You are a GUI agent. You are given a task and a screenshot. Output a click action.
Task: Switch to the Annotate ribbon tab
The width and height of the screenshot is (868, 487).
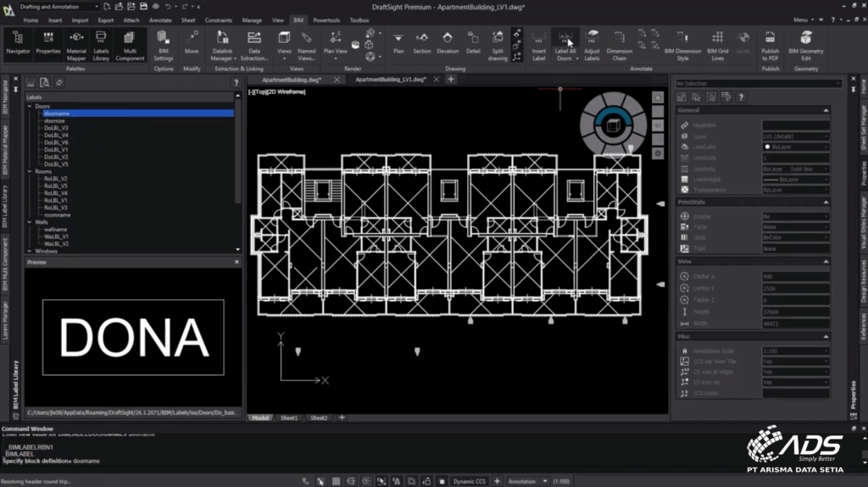coord(160,20)
